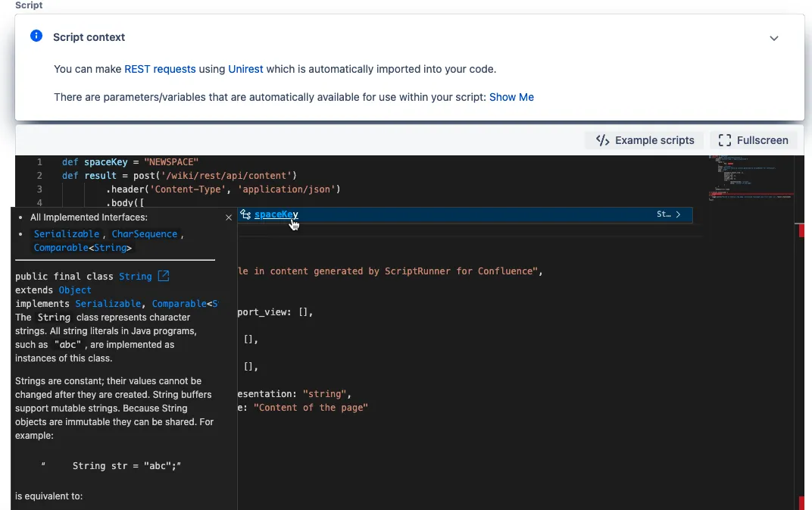Select the spaceKey autocomplete suggestion

click(x=465, y=214)
